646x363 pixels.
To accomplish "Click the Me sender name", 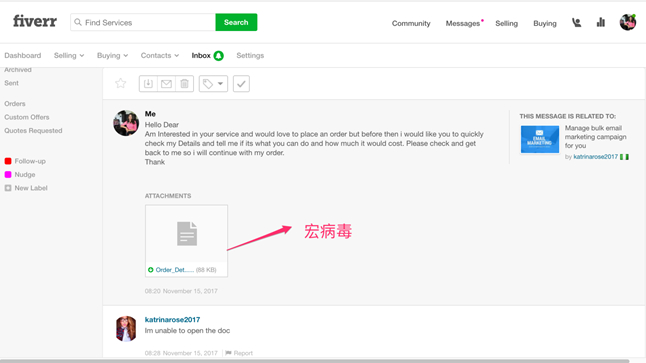I will (x=150, y=114).
